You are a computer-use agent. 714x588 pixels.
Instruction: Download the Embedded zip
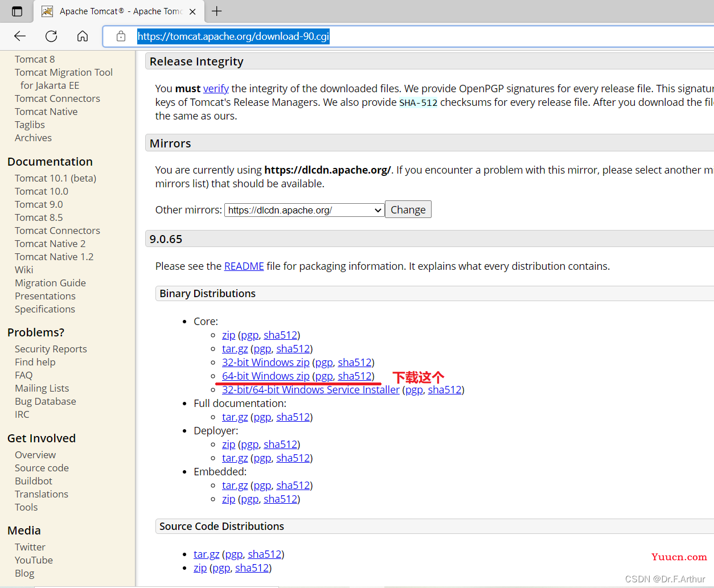pos(228,499)
